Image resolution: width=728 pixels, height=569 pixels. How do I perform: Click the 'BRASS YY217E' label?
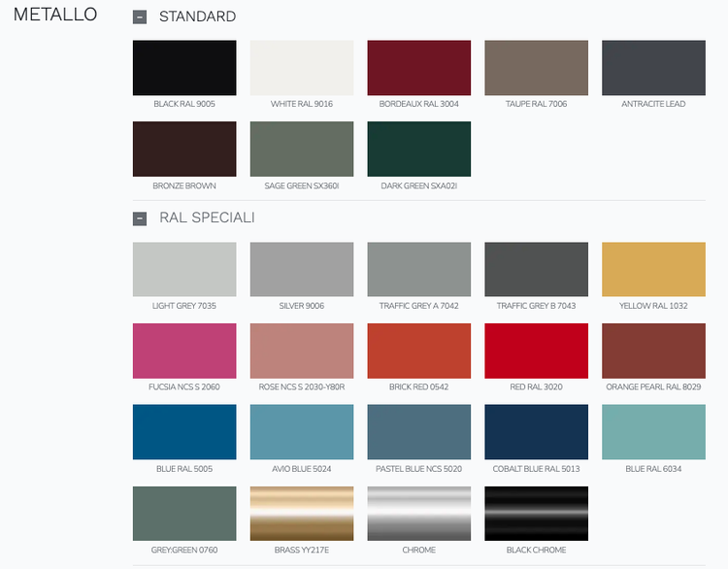point(302,550)
